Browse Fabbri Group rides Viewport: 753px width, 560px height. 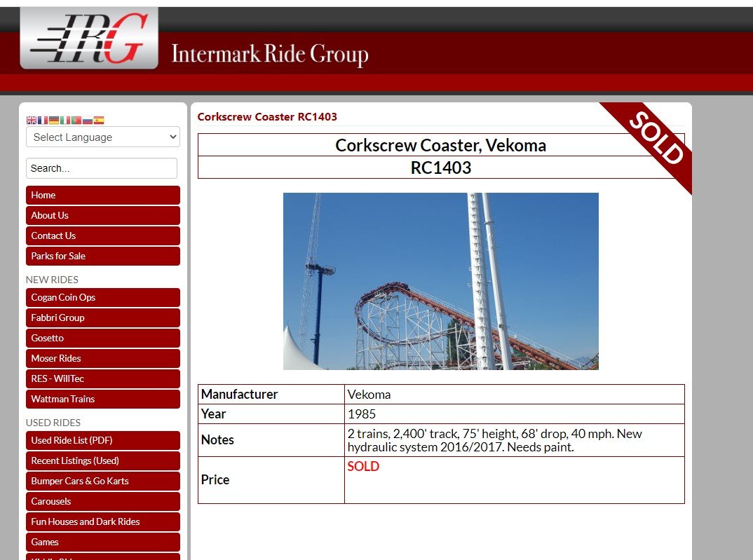pos(103,317)
